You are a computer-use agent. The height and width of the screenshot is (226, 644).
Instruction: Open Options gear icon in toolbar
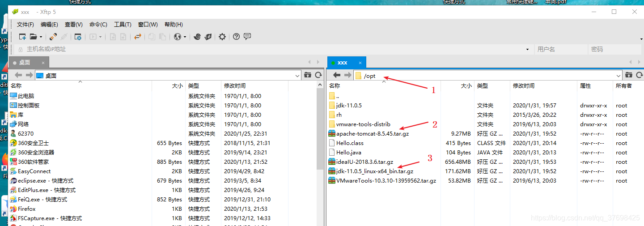click(x=222, y=37)
